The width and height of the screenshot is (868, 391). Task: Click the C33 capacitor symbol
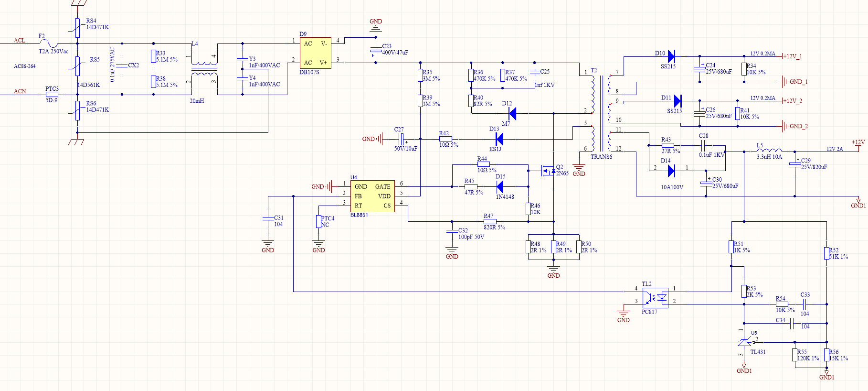pyautogui.click(x=804, y=304)
